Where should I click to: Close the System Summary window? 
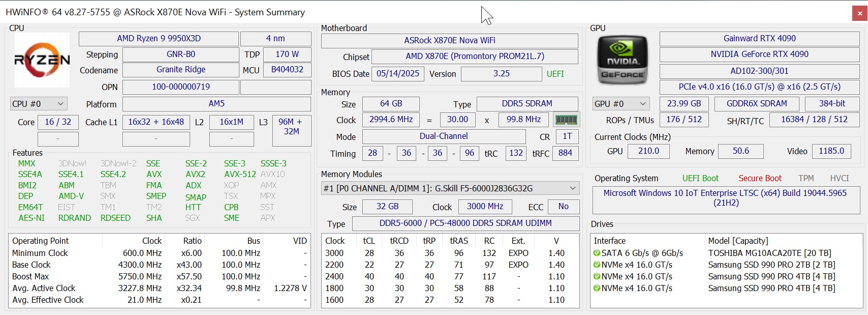click(859, 14)
